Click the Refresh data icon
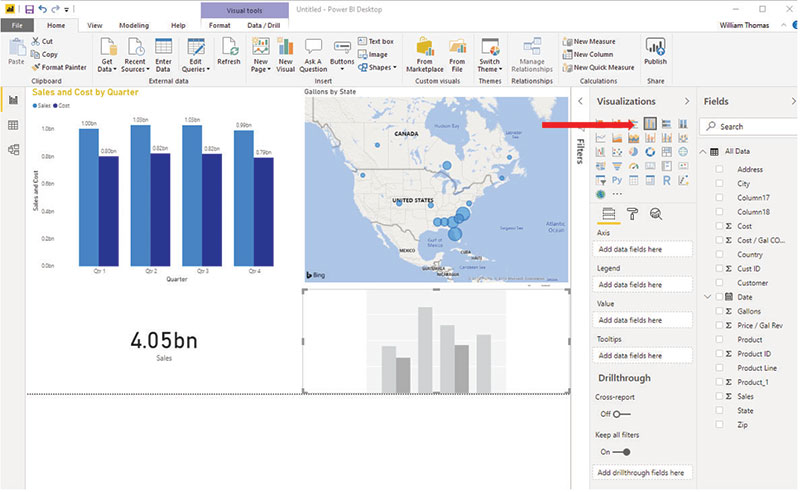Viewport: 800px width, 492px height. click(x=229, y=51)
